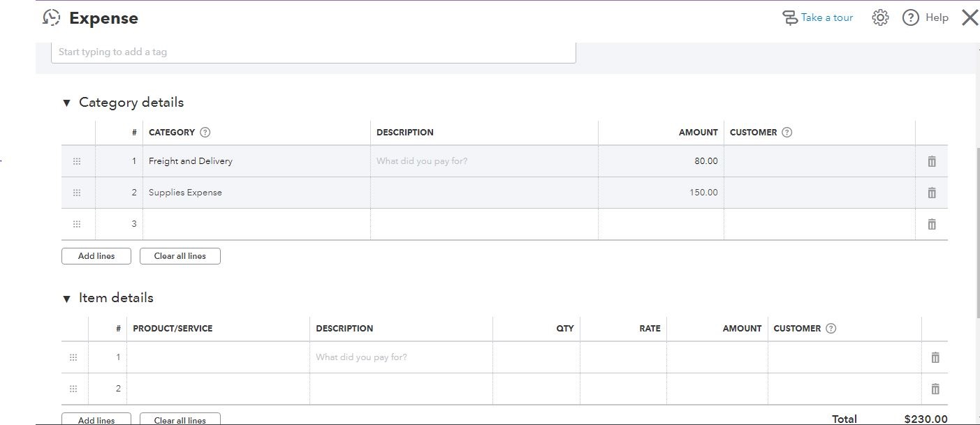The width and height of the screenshot is (980, 425).
Task: Open the settings gear icon
Action: tap(880, 18)
